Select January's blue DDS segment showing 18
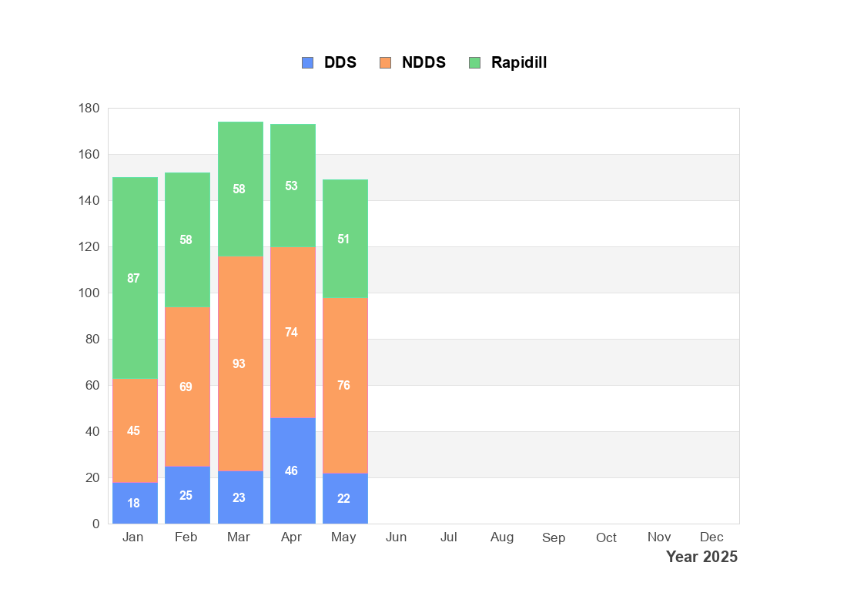This screenshot has width=847, height=616. point(135,503)
